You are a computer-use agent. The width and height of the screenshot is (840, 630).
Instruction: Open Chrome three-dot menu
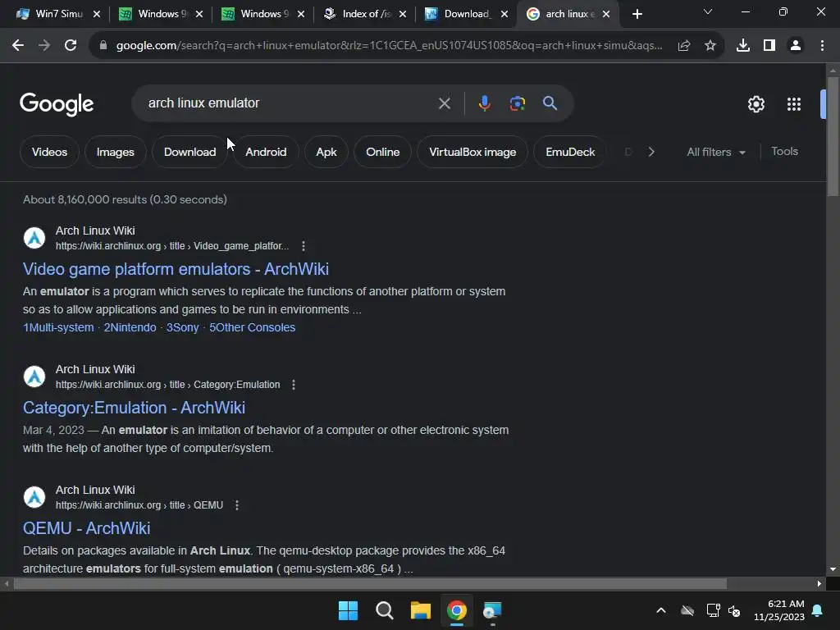coord(822,46)
